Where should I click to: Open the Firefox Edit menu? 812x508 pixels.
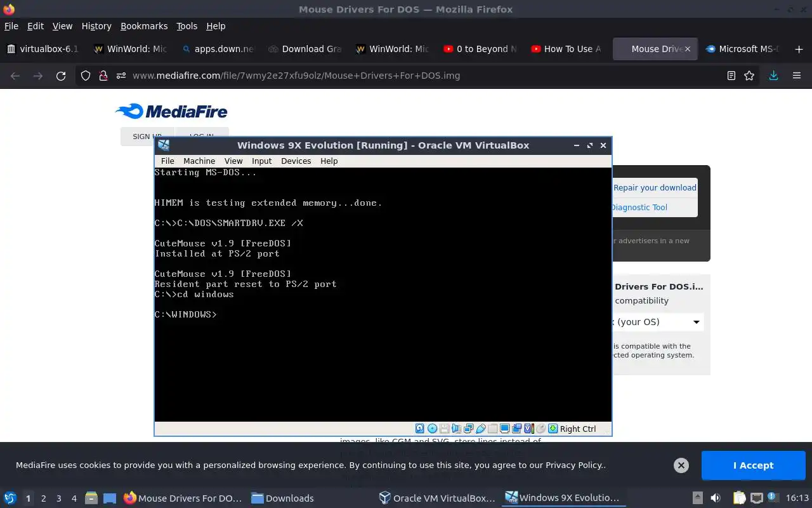point(36,26)
